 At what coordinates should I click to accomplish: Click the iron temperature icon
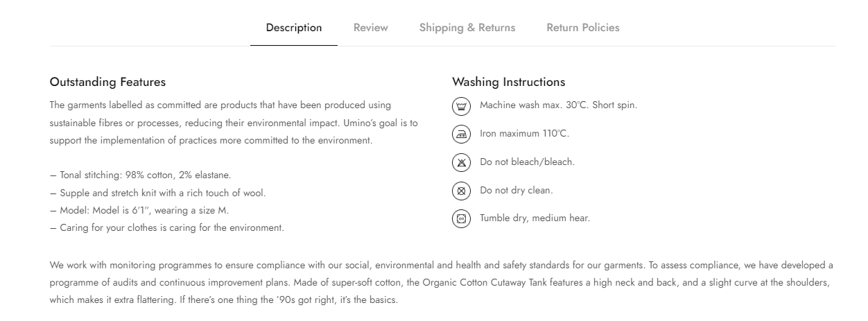(x=461, y=134)
